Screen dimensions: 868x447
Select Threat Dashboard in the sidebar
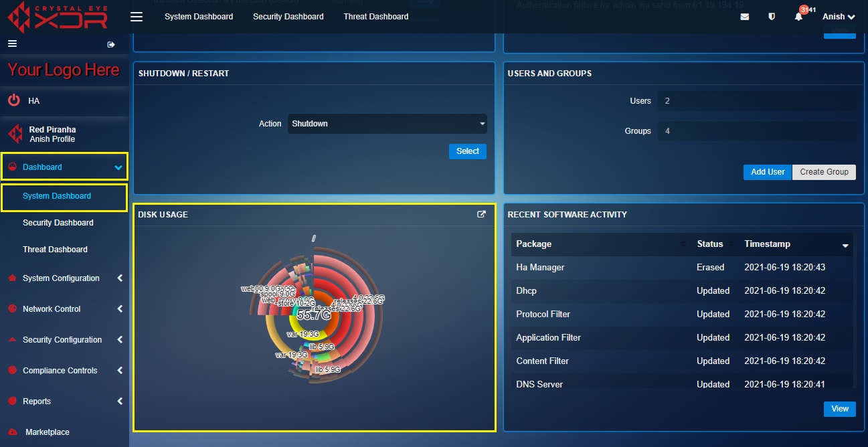55,250
